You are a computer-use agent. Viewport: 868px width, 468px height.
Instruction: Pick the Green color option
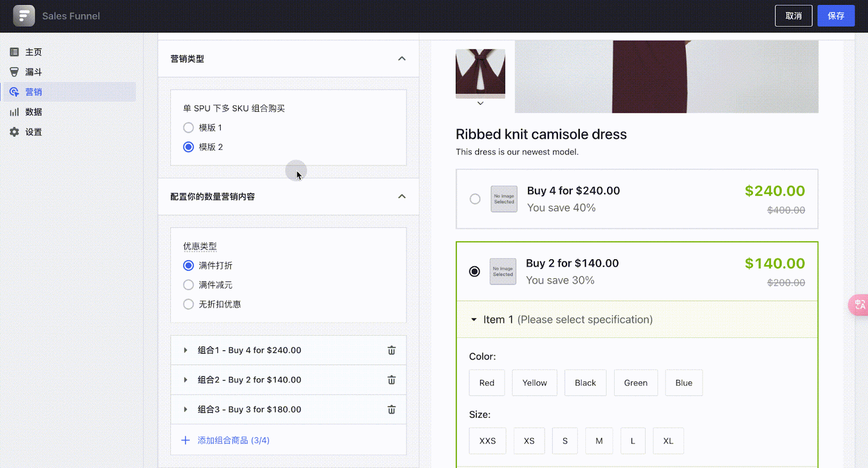click(636, 383)
